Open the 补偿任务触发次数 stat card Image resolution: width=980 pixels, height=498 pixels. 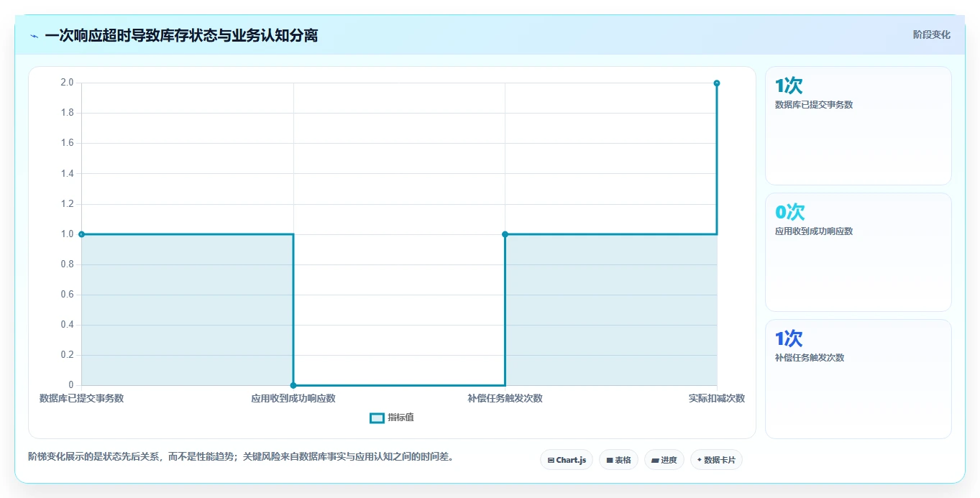(858, 379)
